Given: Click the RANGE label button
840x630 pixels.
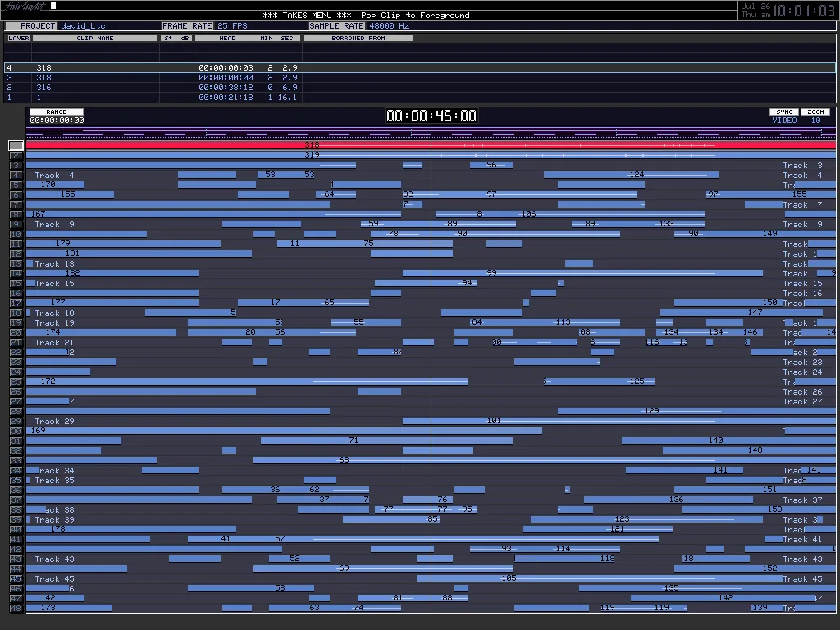Looking at the screenshot, I should tap(57, 112).
